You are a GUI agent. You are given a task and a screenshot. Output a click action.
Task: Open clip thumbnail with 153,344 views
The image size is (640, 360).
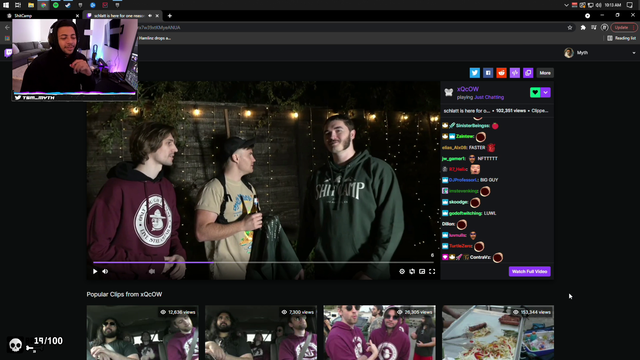click(x=498, y=332)
